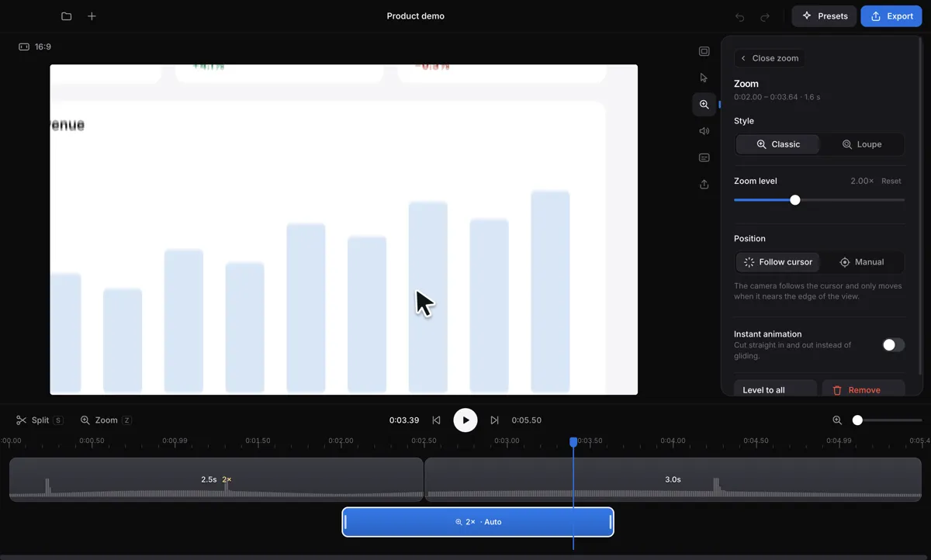Image resolution: width=931 pixels, height=560 pixels.
Task: Select the 3.0s video clip
Action: 673,479
